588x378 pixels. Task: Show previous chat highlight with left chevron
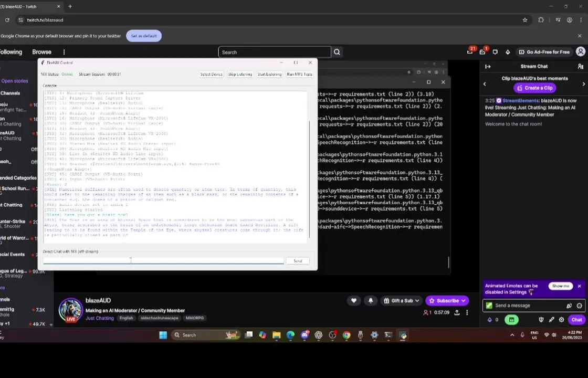point(485,84)
